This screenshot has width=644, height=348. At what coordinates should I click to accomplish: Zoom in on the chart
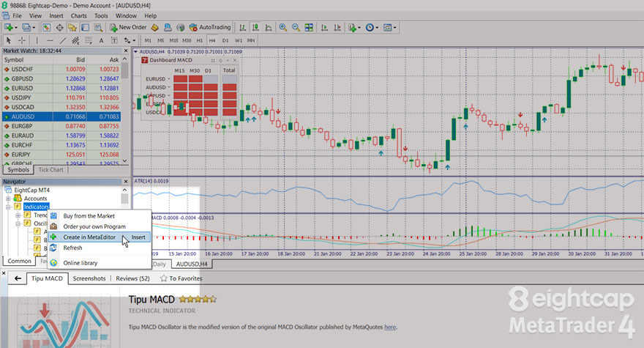tap(283, 28)
